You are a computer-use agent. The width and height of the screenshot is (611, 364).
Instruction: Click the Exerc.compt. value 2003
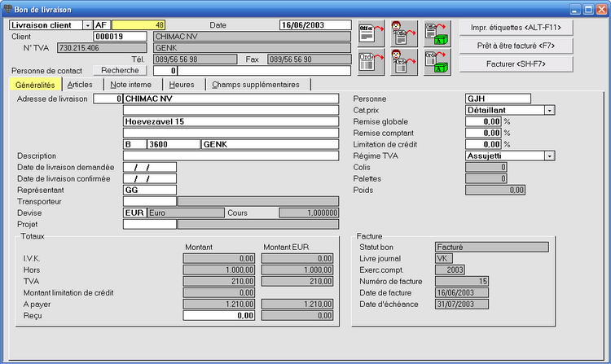point(450,270)
